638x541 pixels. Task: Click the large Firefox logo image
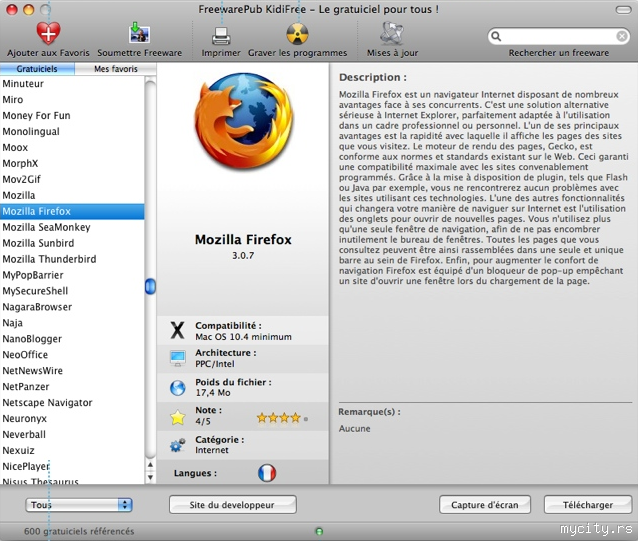243,136
